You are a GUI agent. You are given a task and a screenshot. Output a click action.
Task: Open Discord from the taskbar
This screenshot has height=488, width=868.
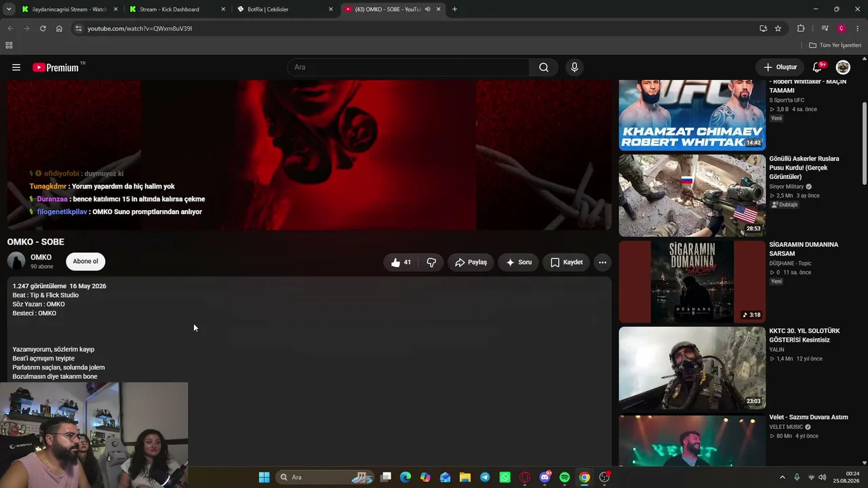click(x=545, y=477)
